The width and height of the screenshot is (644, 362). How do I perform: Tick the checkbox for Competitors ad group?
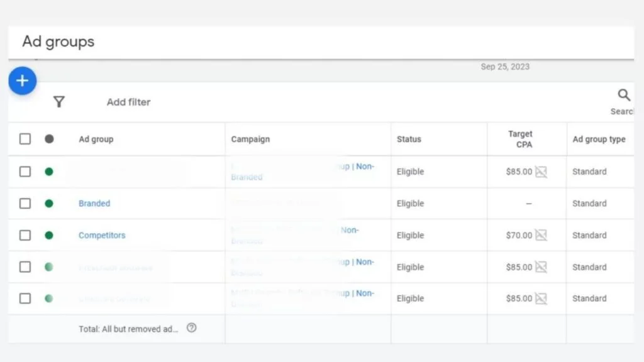coord(25,235)
